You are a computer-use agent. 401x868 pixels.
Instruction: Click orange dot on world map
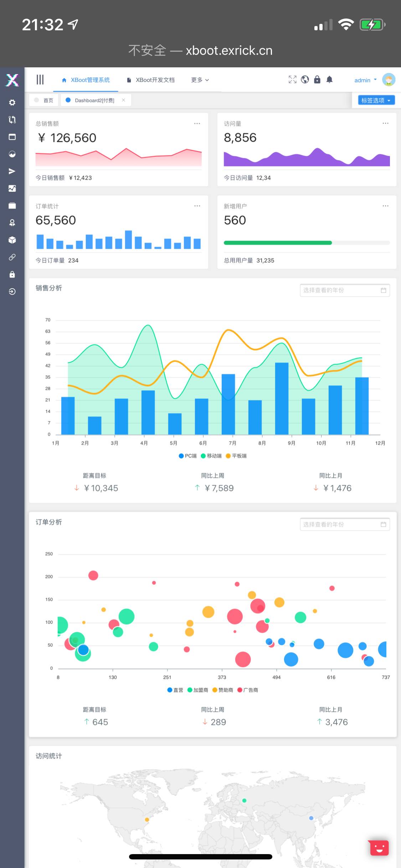click(147, 820)
